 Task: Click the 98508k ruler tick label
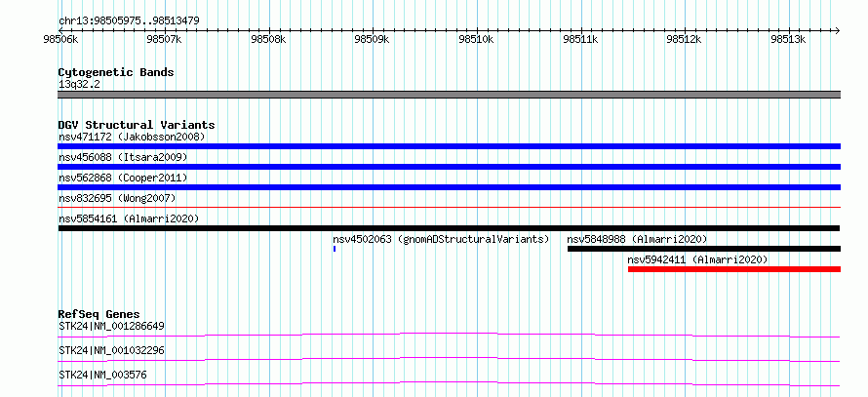[x=269, y=40]
